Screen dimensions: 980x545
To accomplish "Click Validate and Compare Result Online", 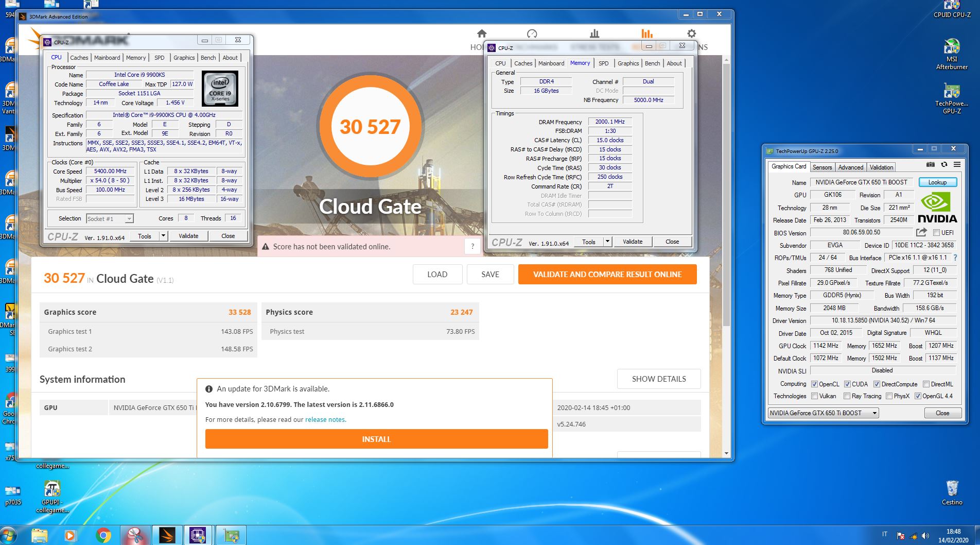I will 607,275.
